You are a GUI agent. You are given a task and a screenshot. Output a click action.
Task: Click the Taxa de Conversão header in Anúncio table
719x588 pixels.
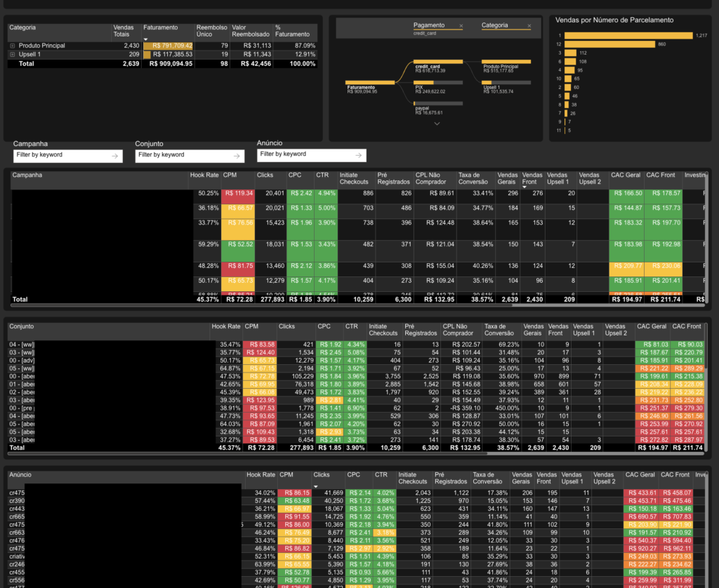point(489,478)
